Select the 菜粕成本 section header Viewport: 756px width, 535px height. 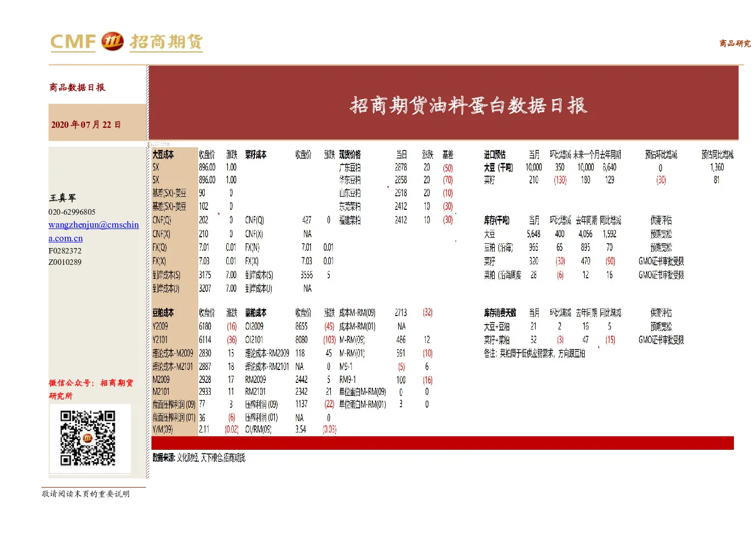pyautogui.click(x=255, y=313)
